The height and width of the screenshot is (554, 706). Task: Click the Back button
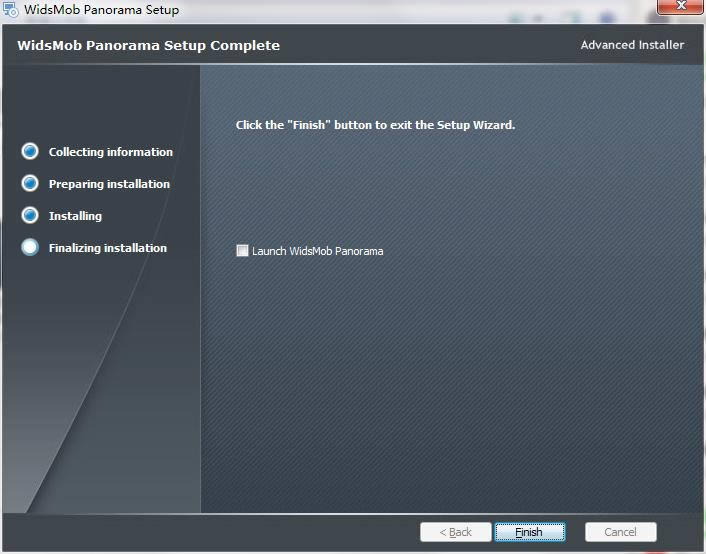click(456, 532)
